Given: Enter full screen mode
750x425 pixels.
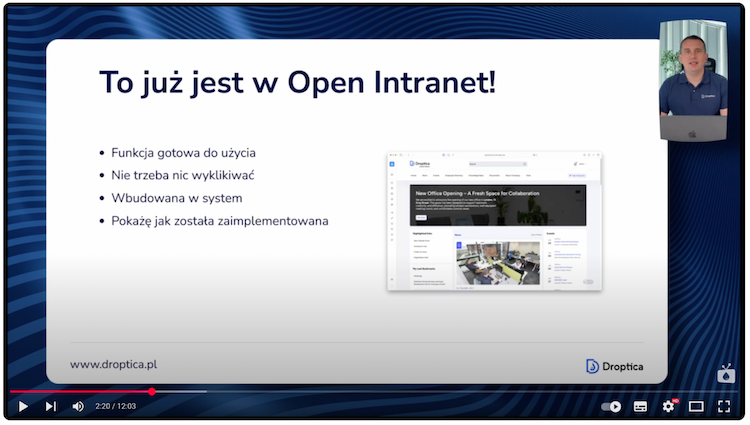Looking at the screenshot, I should [724, 406].
